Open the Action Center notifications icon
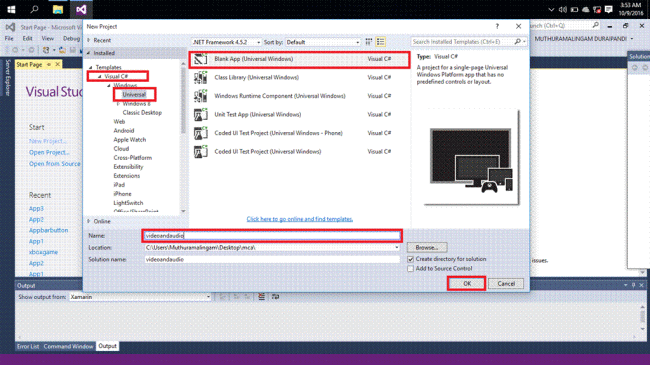Image resolution: width=650 pixels, height=365 pixels. click(x=609, y=9)
